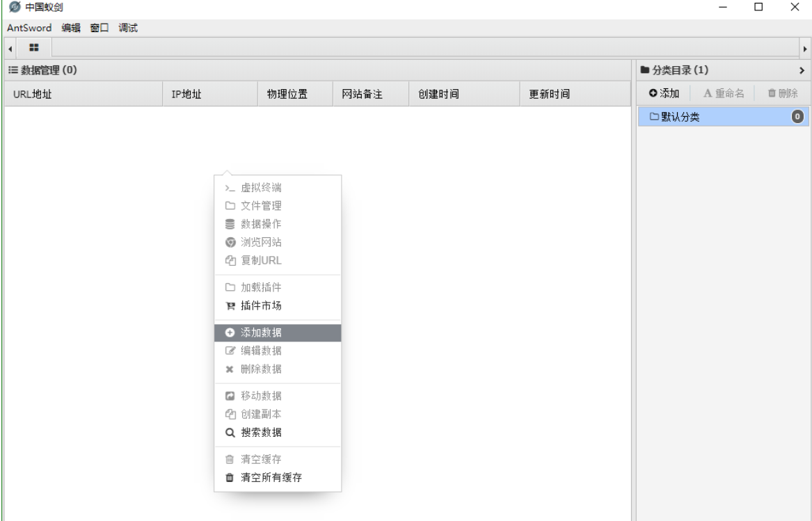
Task: Choose 清空缓存 in the context menu
Action: pos(278,459)
